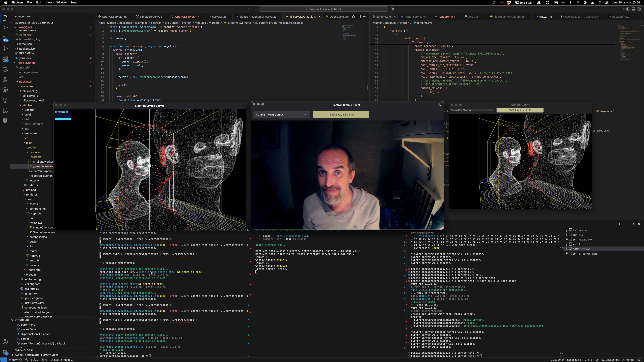
Task: Toggle the primary side bar visibility
Action: [x=628, y=9]
